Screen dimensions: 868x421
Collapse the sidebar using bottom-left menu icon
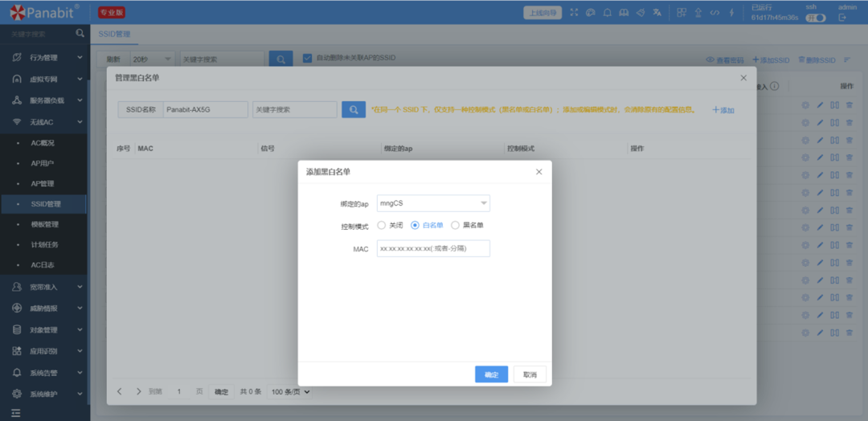tap(15, 413)
